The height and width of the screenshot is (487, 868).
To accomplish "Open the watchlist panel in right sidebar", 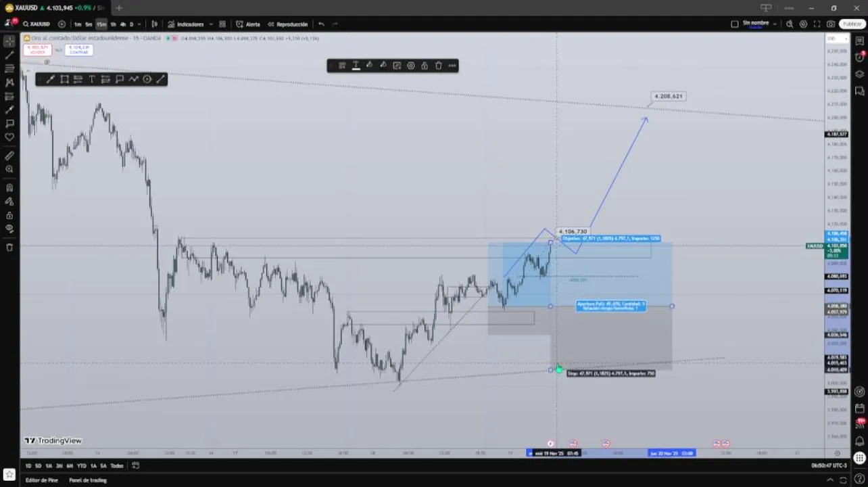I will click(860, 41).
